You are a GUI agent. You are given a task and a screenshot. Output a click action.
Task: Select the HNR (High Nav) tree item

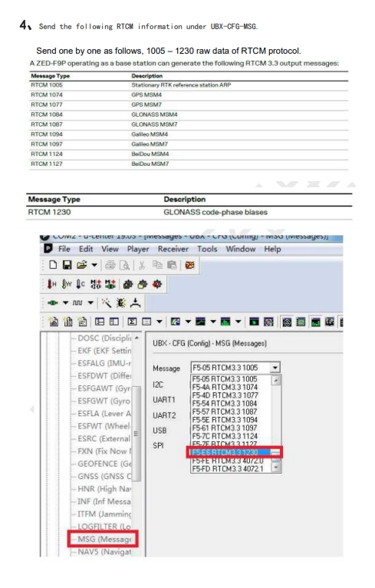[x=104, y=489]
